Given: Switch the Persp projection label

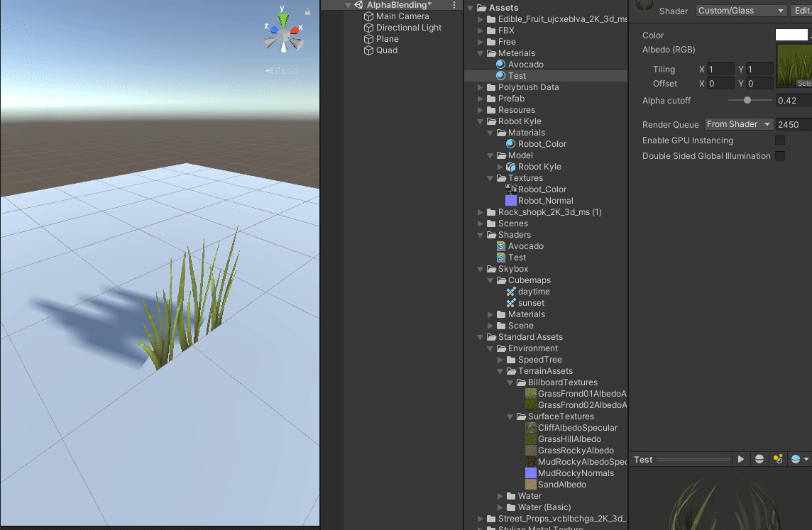Looking at the screenshot, I should click(282, 71).
